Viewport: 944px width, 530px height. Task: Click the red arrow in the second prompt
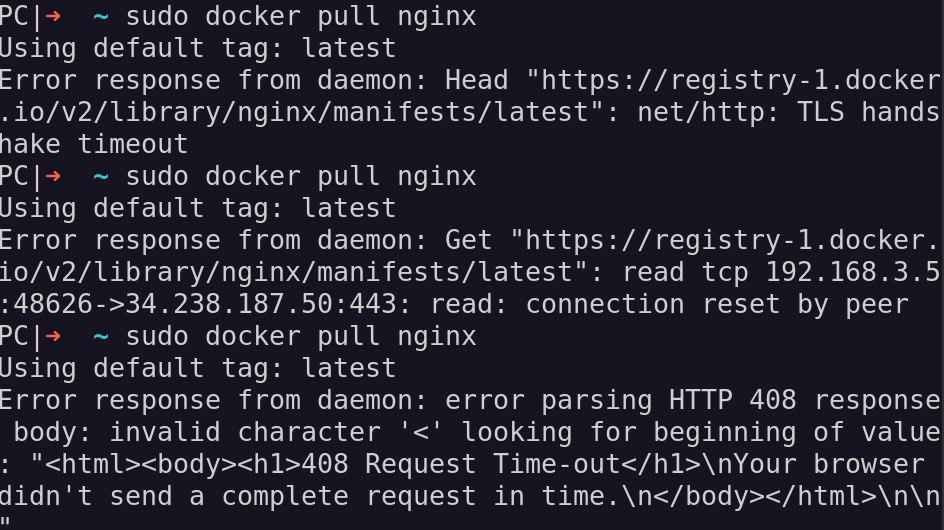click(x=53, y=176)
